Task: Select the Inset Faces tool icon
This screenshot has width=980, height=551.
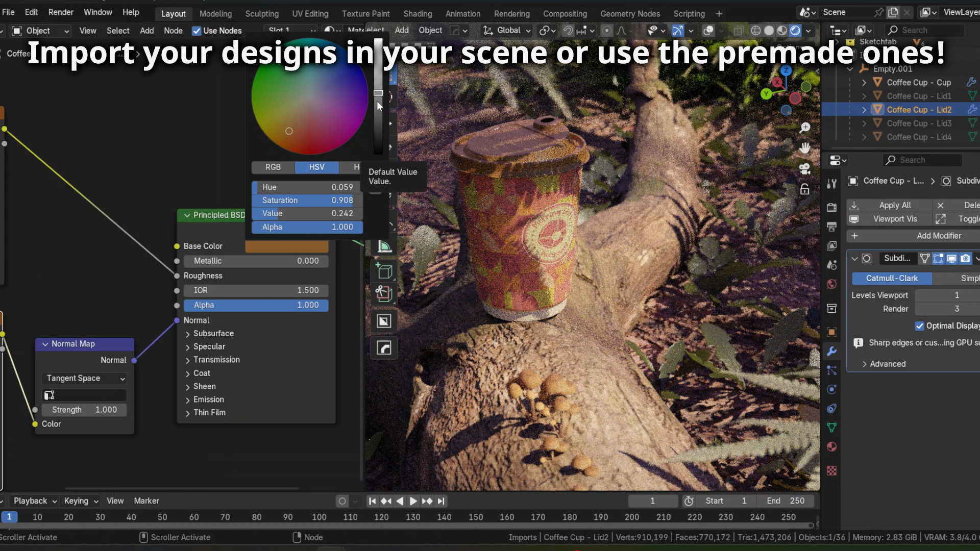Action: 384,321
